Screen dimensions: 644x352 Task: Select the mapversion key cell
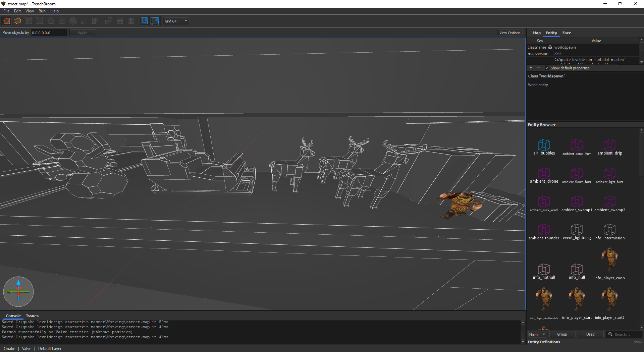[x=539, y=54]
